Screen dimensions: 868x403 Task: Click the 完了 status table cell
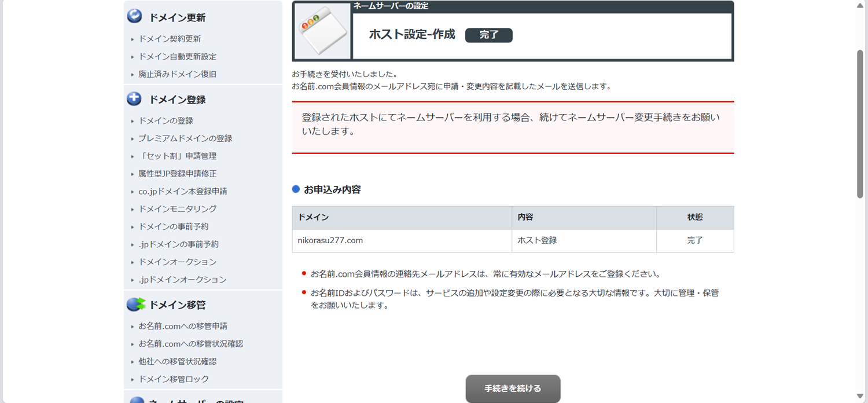tap(695, 241)
